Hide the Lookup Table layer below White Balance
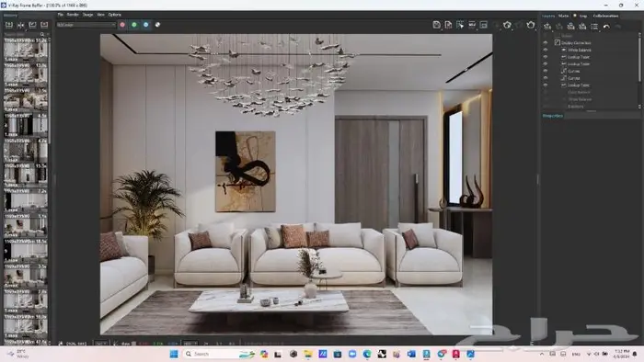The width and height of the screenshot is (644, 362). [x=546, y=57]
